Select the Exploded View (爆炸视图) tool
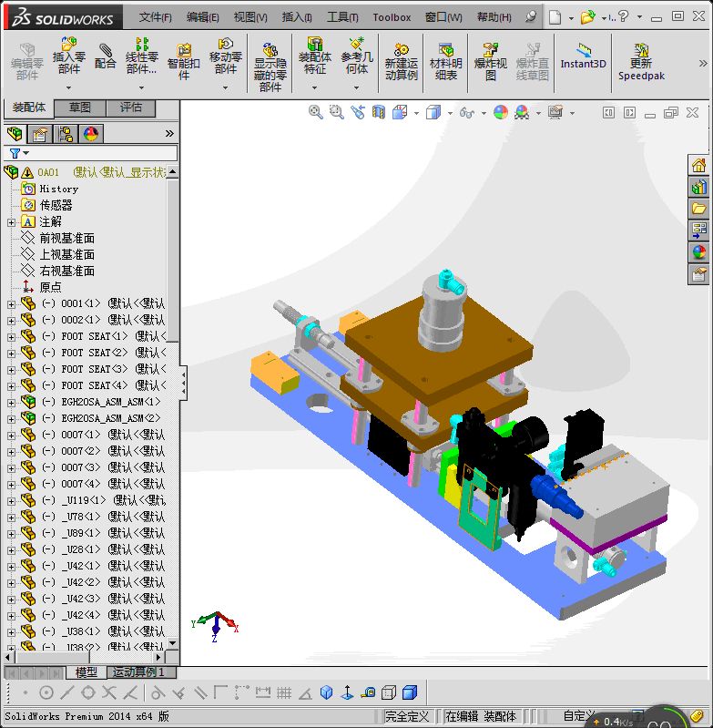Screen dimensions: 713x728 [x=490, y=62]
